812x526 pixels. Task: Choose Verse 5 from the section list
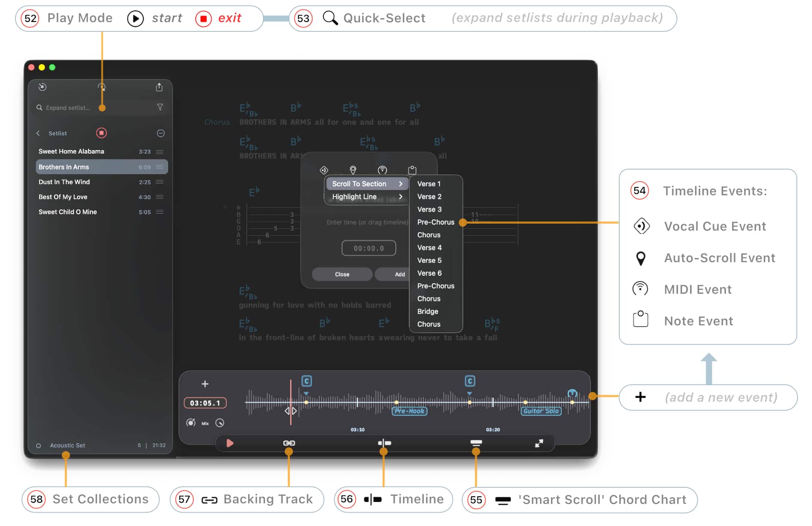(429, 260)
